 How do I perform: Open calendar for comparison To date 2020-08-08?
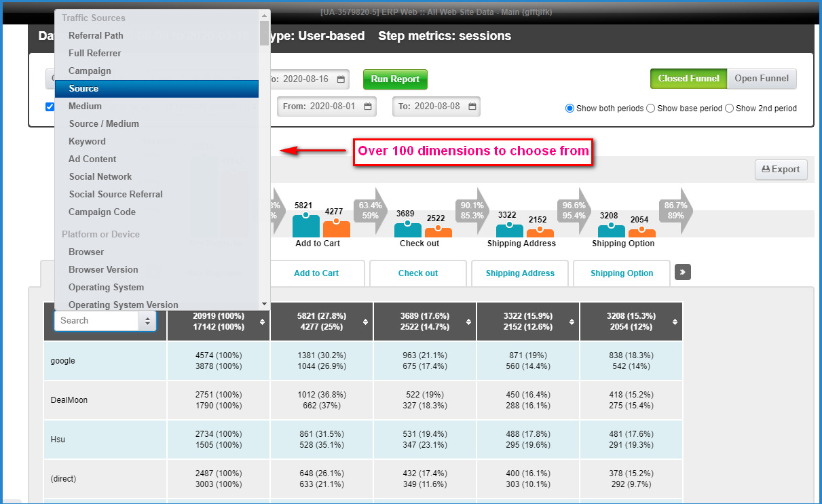pyautogui.click(x=472, y=106)
